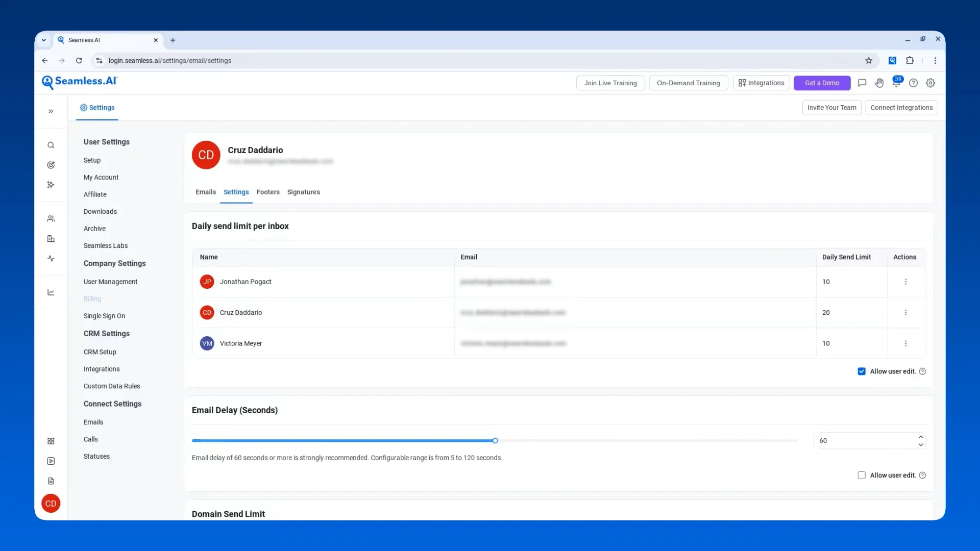
Task: Switch to the Footers tab
Action: [268, 192]
